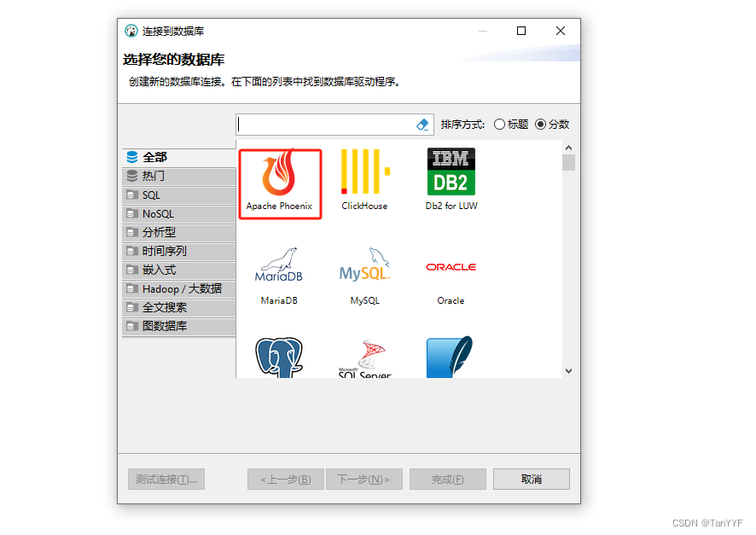The height and width of the screenshot is (535, 756).
Task: Click the 下一步(N) button
Action: coord(364,479)
